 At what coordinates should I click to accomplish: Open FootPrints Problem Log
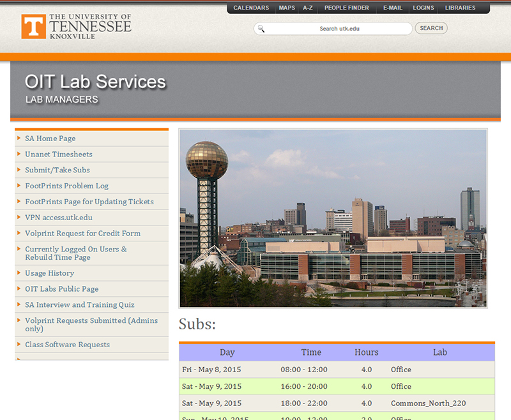pyautogui.click(x=67, y=186)
